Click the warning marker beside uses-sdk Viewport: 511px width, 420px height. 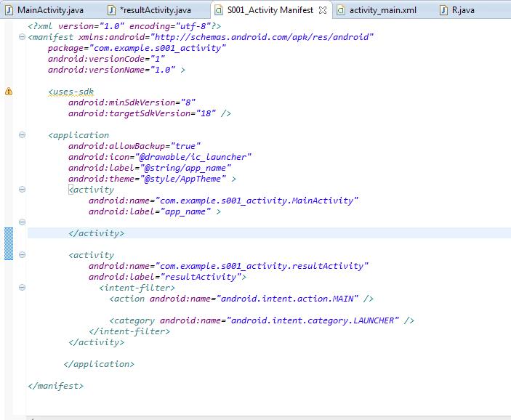coord(9,92)
